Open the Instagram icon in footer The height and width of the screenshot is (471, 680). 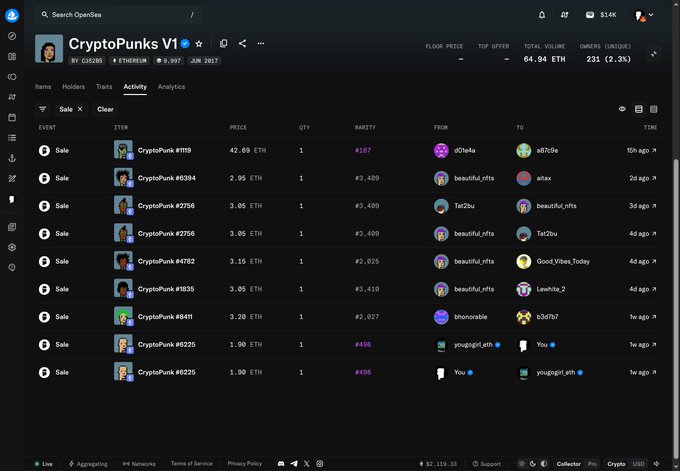tap(320, 464)
